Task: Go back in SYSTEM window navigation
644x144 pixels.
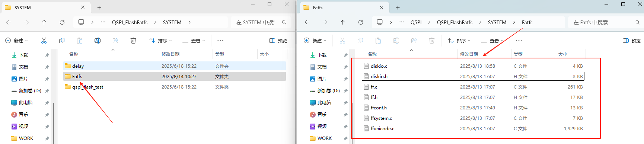Action: tap(9, 22)
